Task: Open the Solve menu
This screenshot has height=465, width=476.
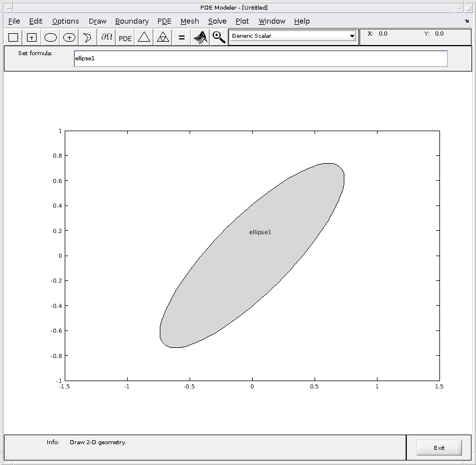Action: coord(217,21)
